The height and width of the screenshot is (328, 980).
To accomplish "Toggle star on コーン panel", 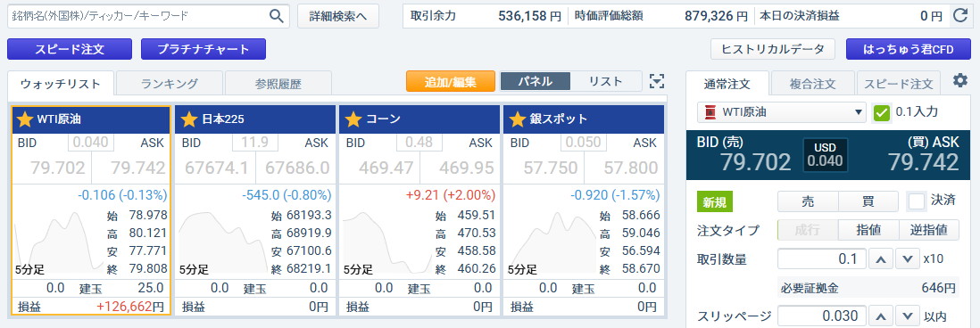I will point(353,119).
